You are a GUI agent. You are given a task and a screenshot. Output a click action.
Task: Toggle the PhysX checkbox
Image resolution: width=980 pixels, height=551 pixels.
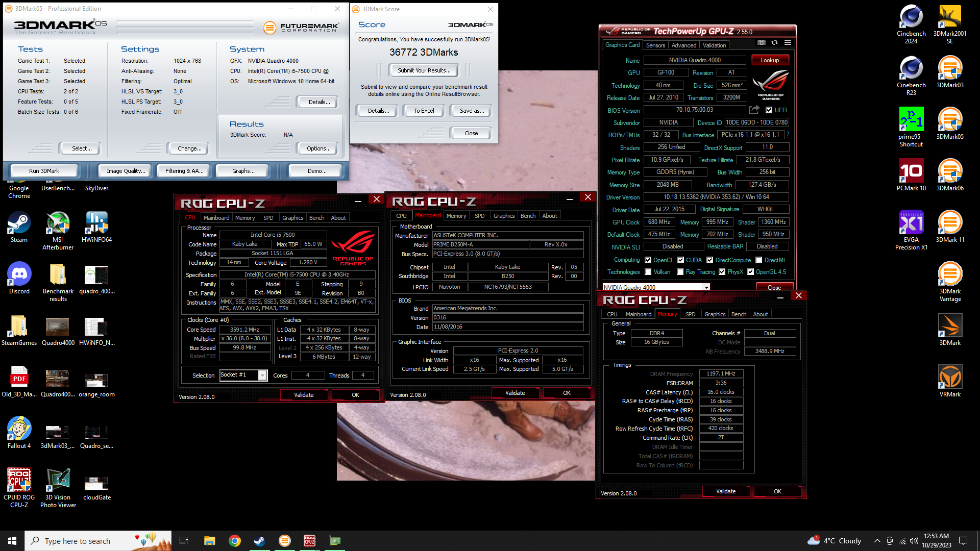tap(722, 272)
